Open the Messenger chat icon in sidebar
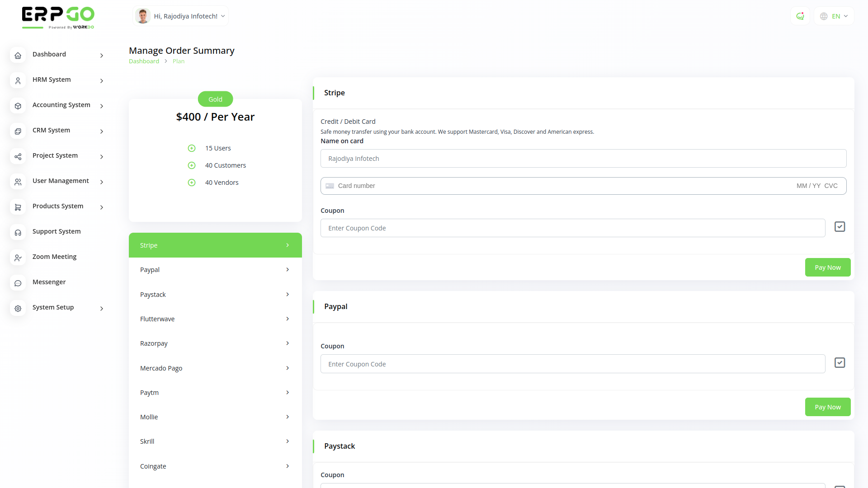The image size is (868, 488). (x=18, y=283)
